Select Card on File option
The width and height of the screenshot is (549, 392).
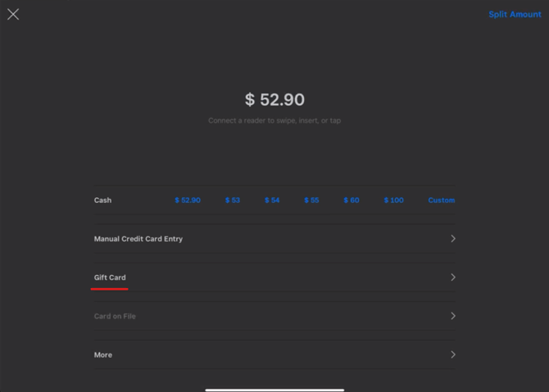coord(115,316)
